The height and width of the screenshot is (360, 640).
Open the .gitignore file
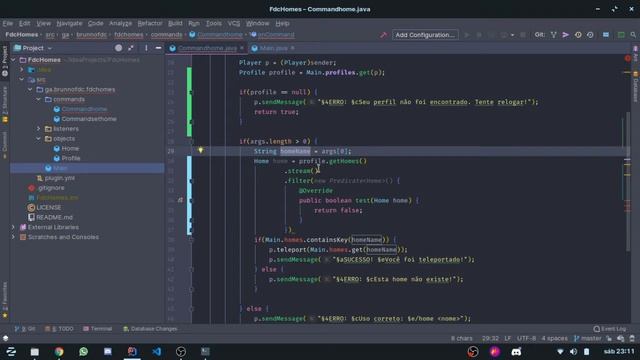coord(51,188)
